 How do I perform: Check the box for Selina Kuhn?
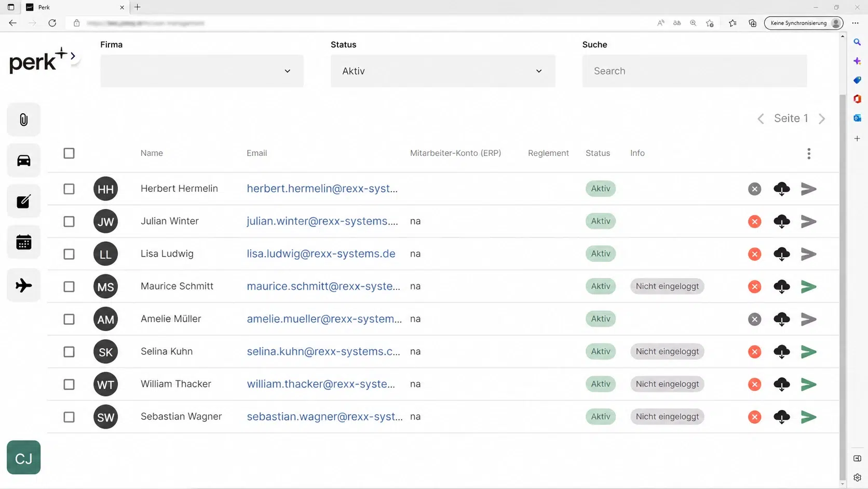pos(69,352)
